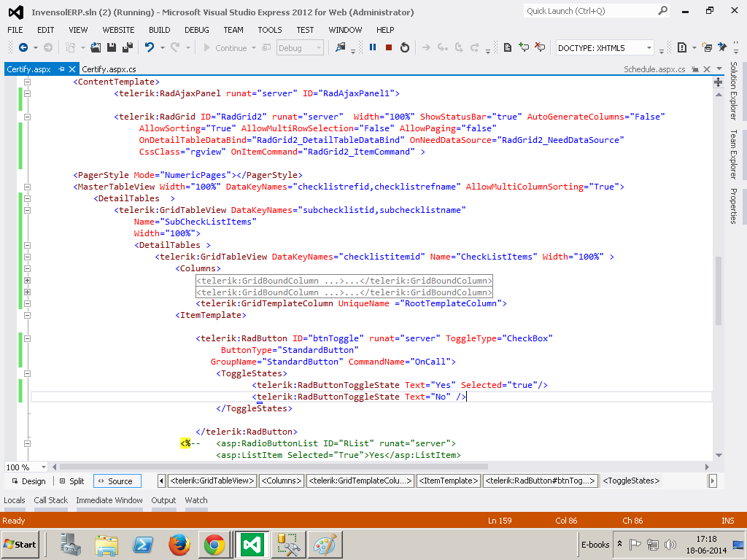The image size is (747, 560).
Task: Expand the second collapsed GridBoundColumn block
Action: 27,292
